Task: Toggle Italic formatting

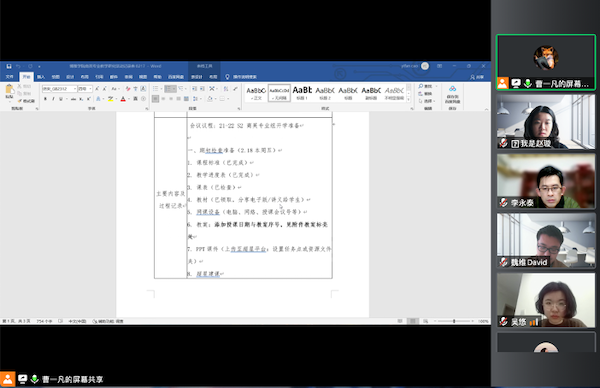Action: (x=53, y=99)
